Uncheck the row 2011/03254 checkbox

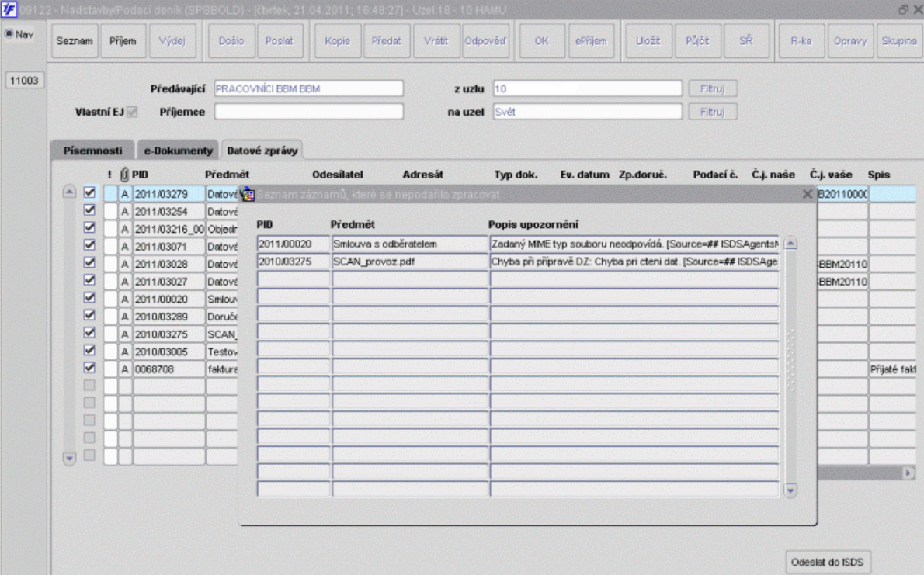(x=89, y=210)
